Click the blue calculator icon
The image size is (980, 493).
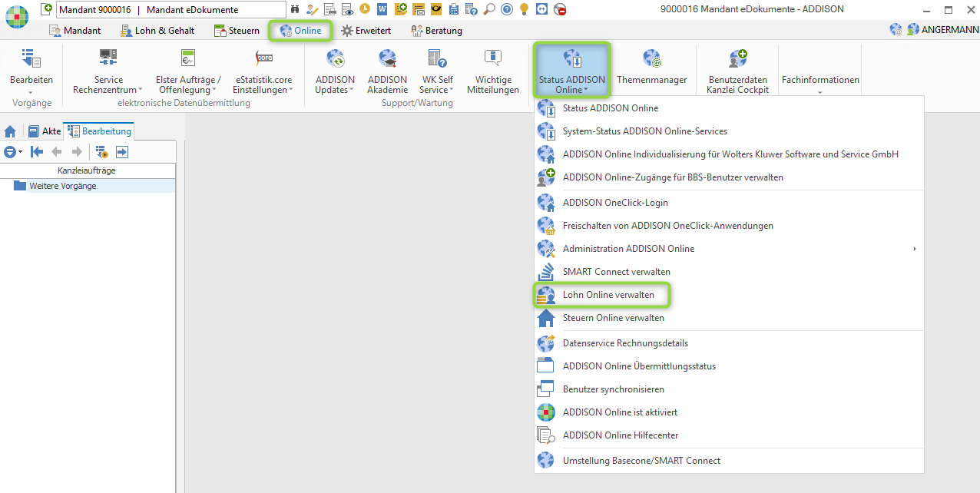[x=454, y=9]
